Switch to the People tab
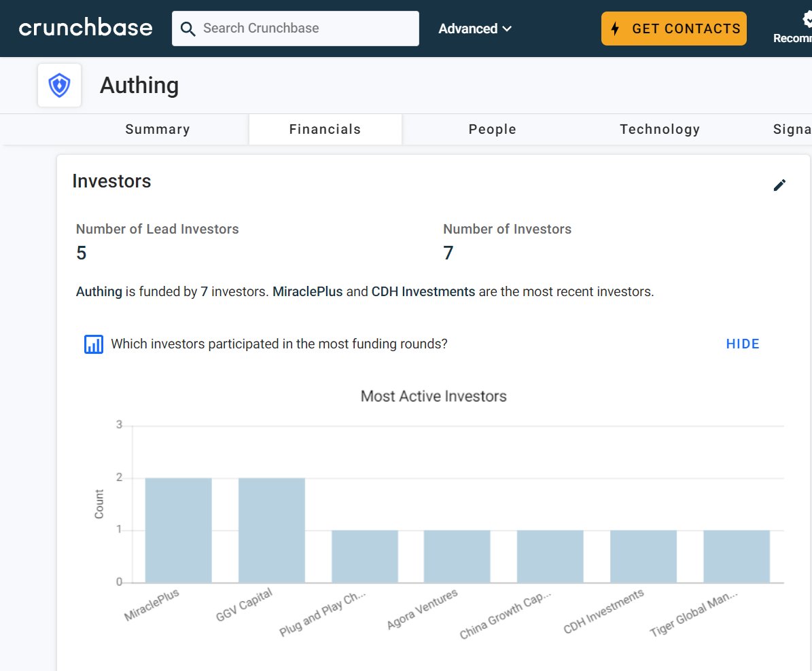Screen dimensions: 812x671 493,130
